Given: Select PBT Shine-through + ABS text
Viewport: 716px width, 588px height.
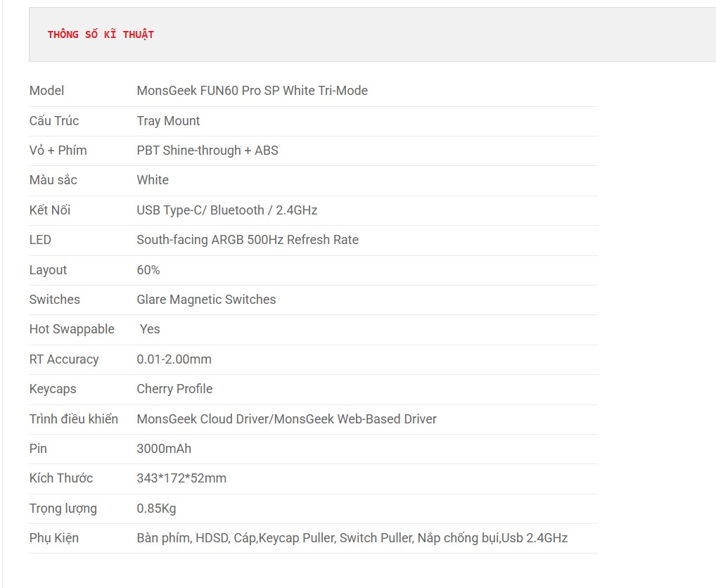Looking at the screenshot, I should point(207,151).
